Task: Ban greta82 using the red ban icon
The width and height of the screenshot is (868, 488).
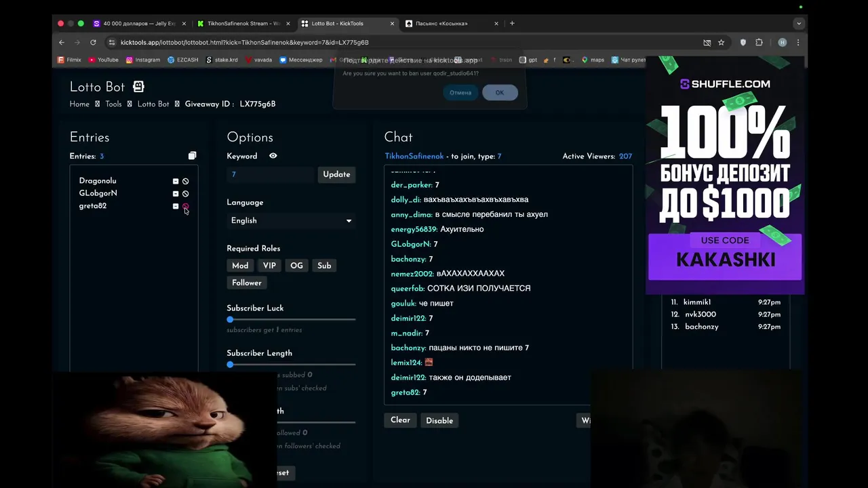Action: coord(185,207)
